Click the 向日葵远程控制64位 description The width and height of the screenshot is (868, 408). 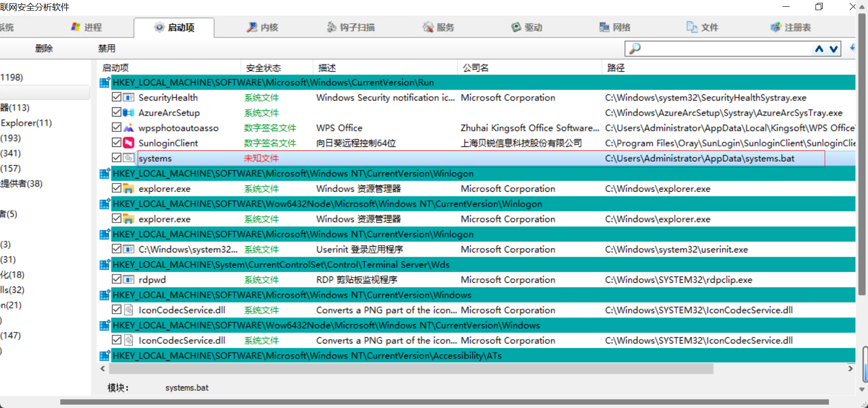pyautogui.click(x=356, y=143)
